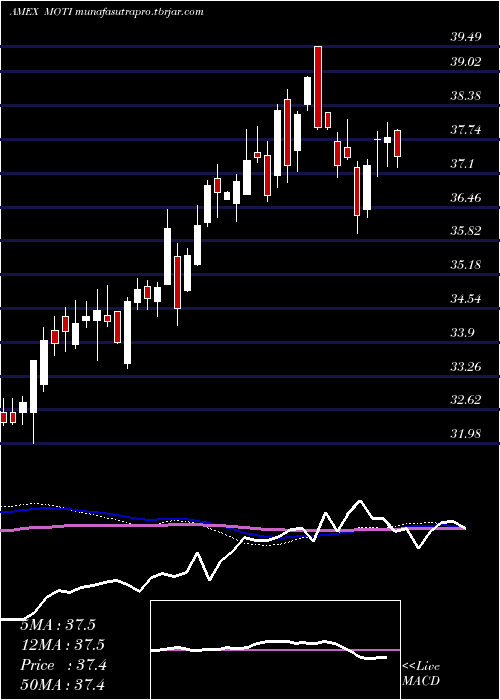Screen dimensions: 500x700
Task: Click the 32.62 price axis label
Action: (x=466, y=400)
